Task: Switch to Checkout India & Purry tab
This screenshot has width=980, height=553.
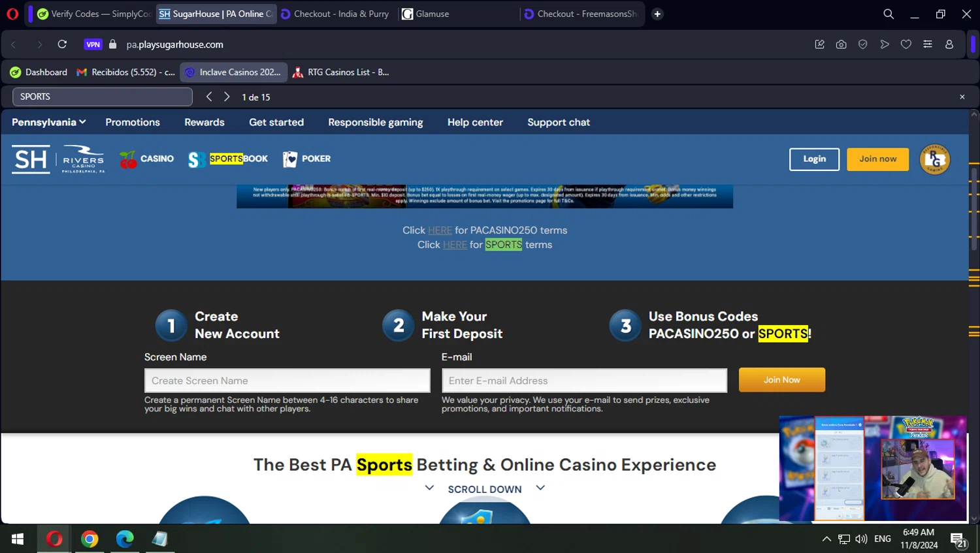Action: 335,14
